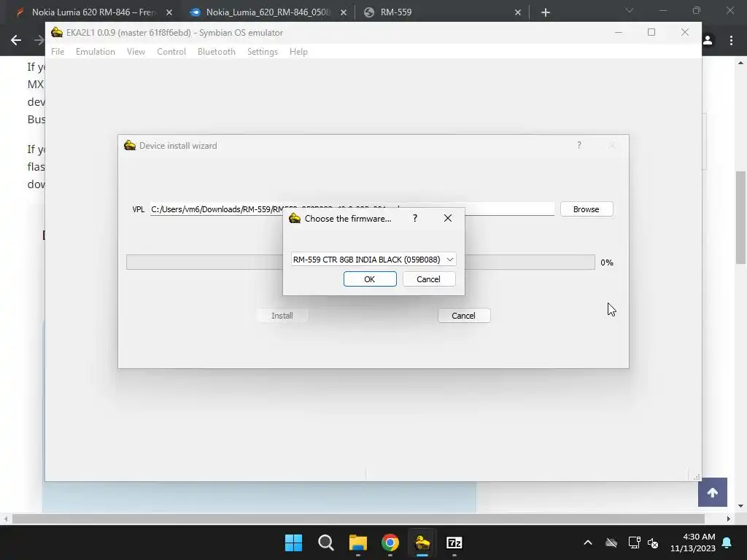Cancel the Choose the firmware dialog

coord(429,279)
